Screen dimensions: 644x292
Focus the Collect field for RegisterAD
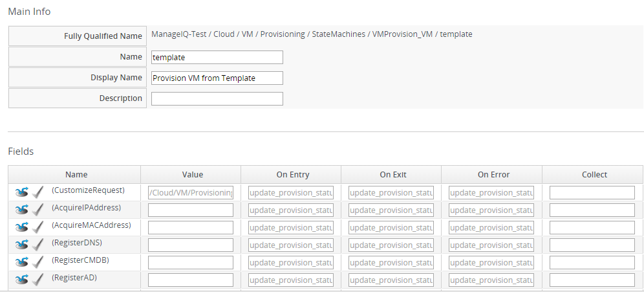(x=592, y=280)
